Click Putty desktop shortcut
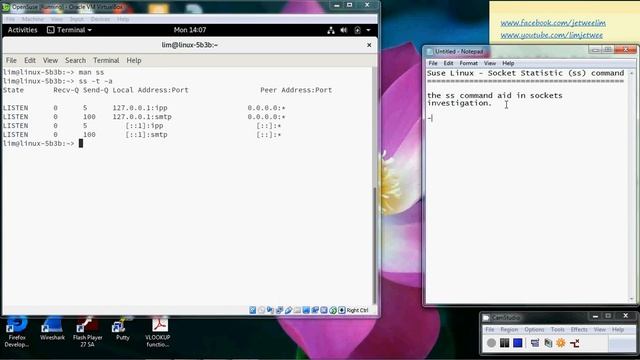 122,329
